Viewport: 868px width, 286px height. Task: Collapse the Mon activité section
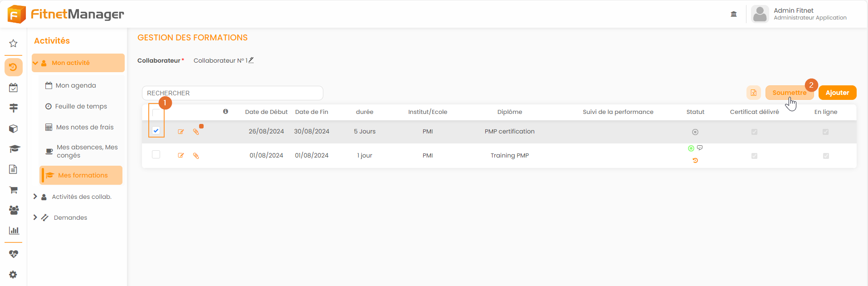tap(35, 63)
